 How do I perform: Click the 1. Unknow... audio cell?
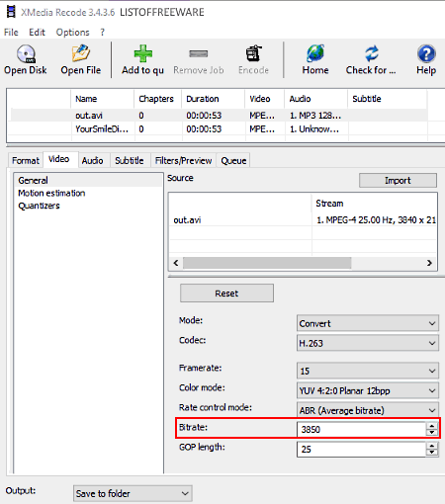tap(314, 128)
